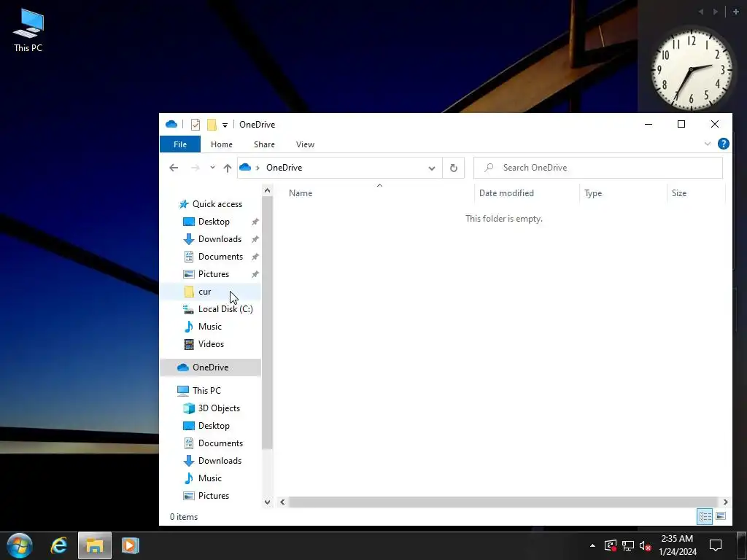Click the New folder quick access toolbar icon
This screenshot has width=747, height=560.
tap(212, 125)
